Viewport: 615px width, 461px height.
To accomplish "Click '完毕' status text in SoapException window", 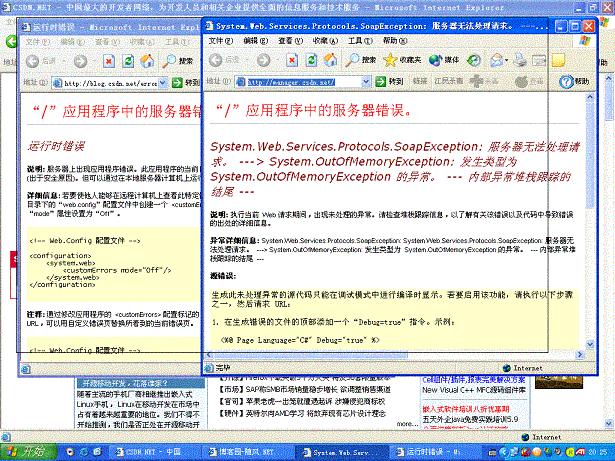I will click(x=223, y=368).
